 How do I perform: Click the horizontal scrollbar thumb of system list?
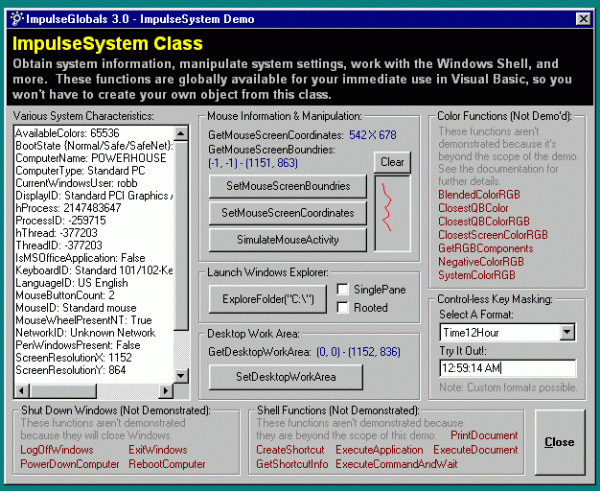pos(62,391)
